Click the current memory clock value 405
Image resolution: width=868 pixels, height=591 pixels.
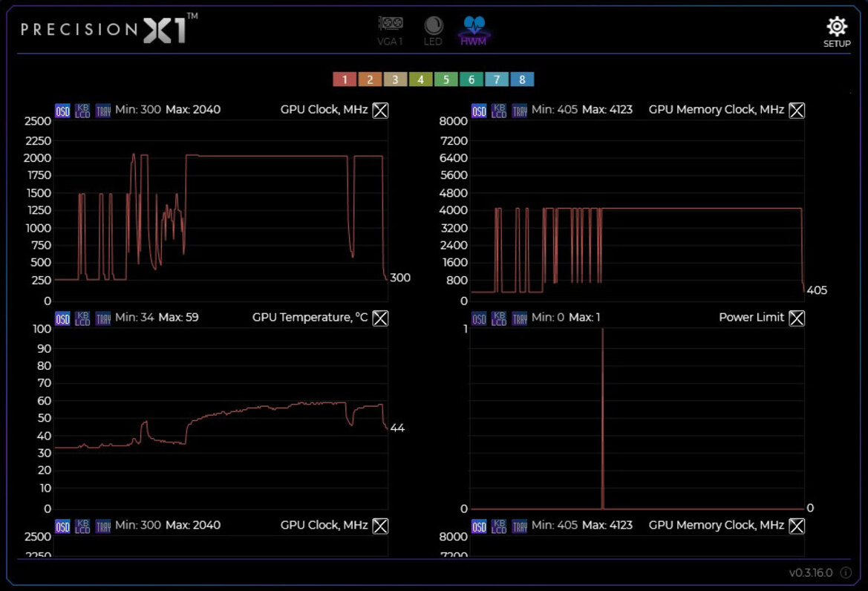coord(817,290)
